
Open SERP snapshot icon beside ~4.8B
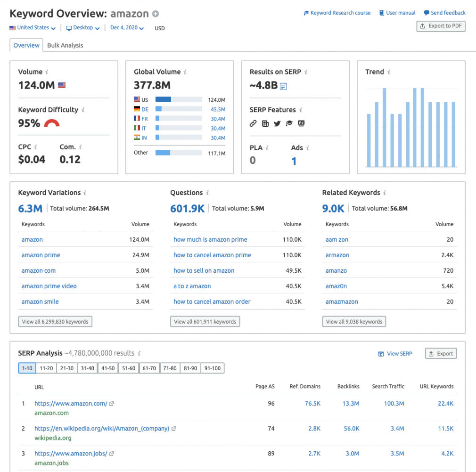[x=283, y=87]
